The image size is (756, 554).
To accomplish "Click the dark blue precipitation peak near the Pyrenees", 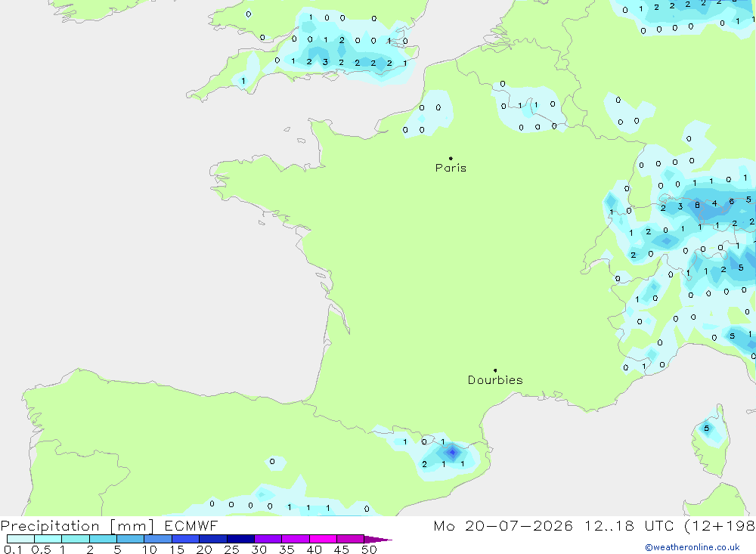I will (x=452, y=452).
